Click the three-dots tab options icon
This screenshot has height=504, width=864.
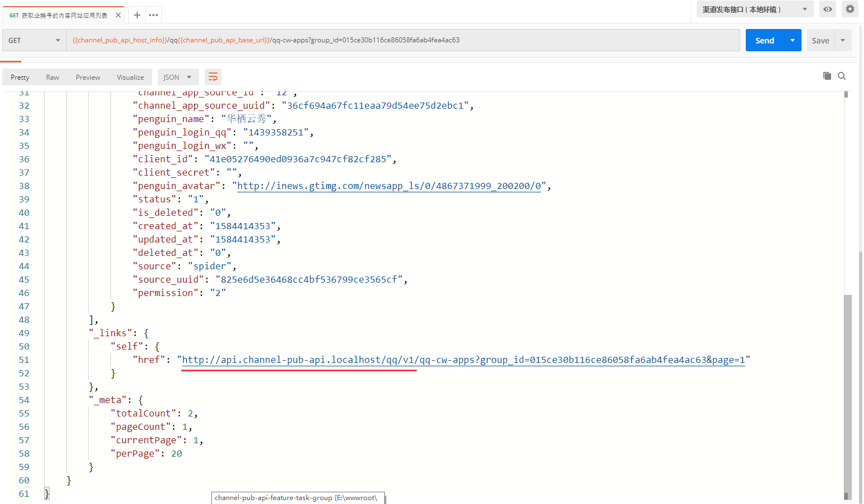[153, 15]
